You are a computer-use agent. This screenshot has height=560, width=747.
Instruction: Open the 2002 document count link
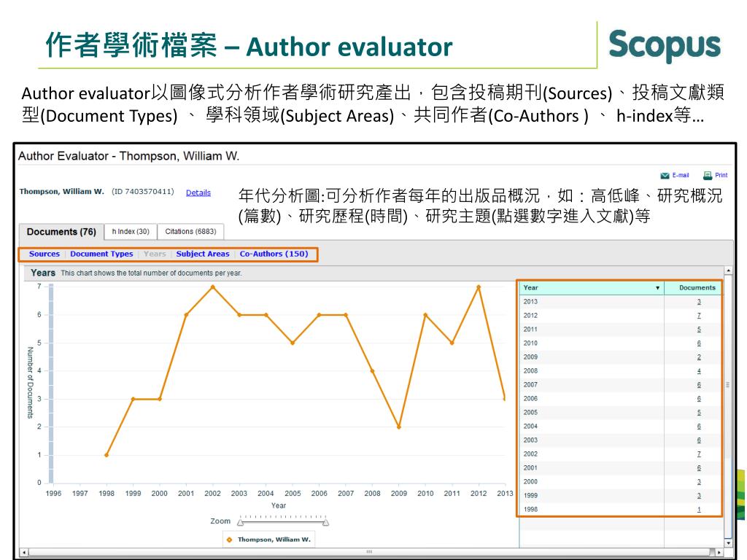point(699,454)
